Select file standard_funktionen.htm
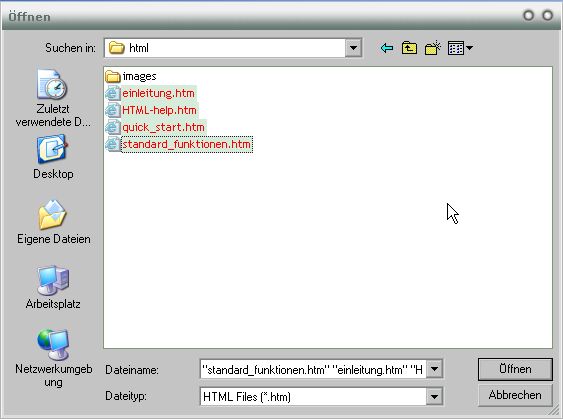The width and height of the screenshot is (563, 419). [x=179, y=144]
